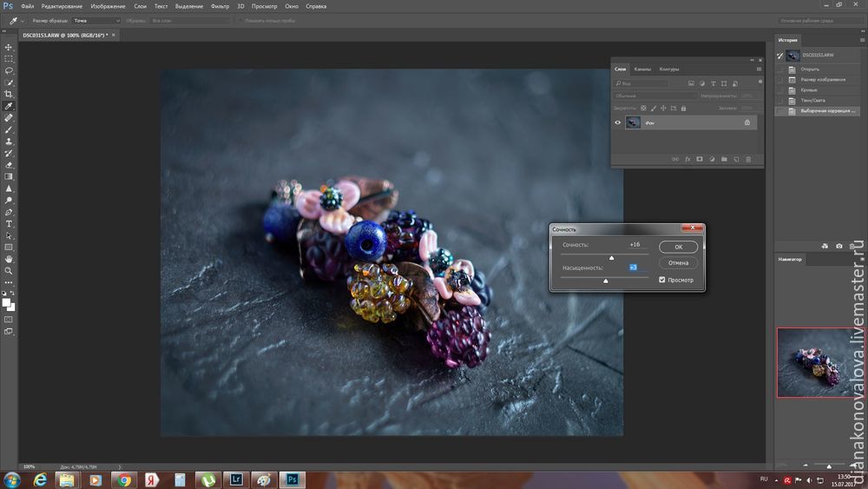Switch to the Контуры tab
The width and height of the screenshot is (868, 489).
click(x=668, y=69)
